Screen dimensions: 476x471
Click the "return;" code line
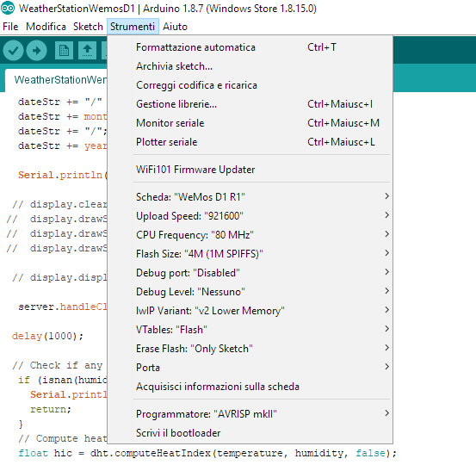click(x=51, y=409)
